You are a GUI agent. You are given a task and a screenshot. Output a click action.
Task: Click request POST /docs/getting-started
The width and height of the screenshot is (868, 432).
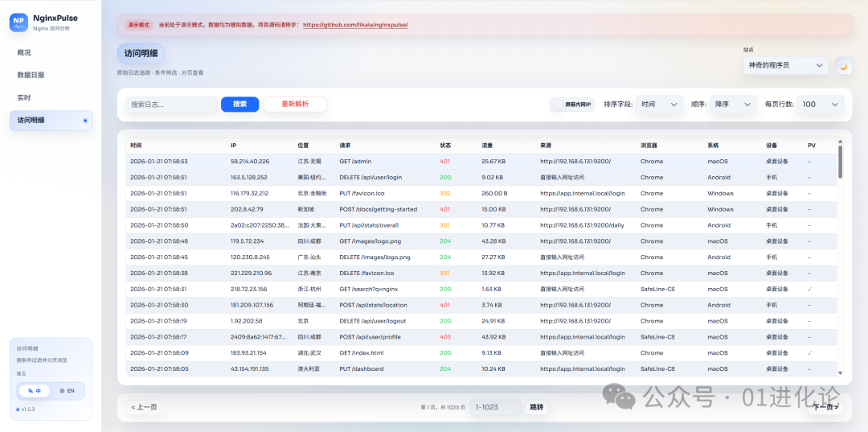(378, 209)
